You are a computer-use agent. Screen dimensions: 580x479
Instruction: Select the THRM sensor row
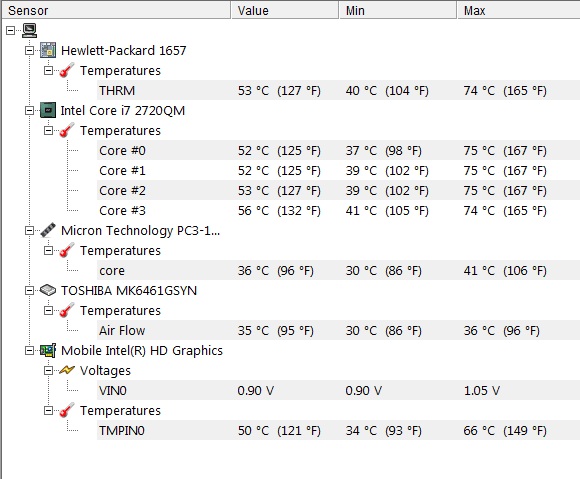tap(338, 90)
